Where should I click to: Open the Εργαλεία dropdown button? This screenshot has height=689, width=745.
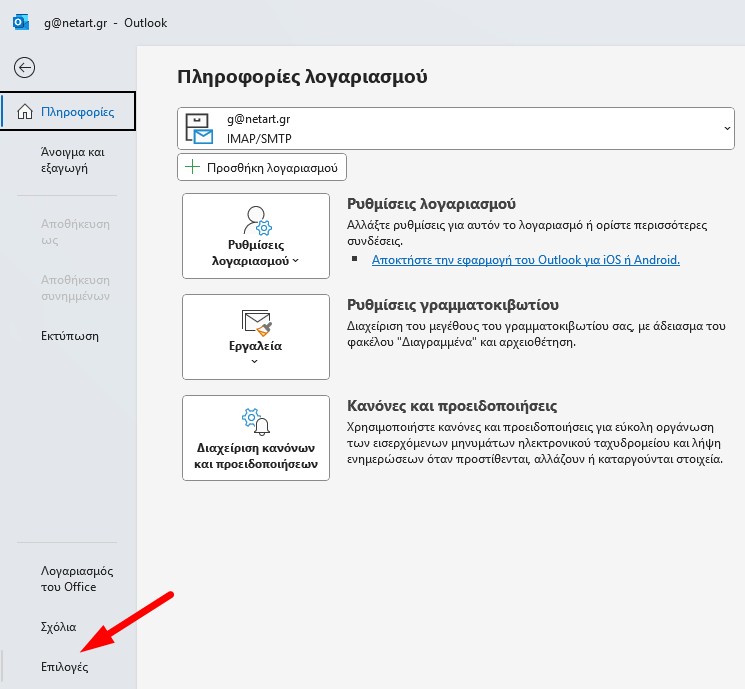pos(256,337)
